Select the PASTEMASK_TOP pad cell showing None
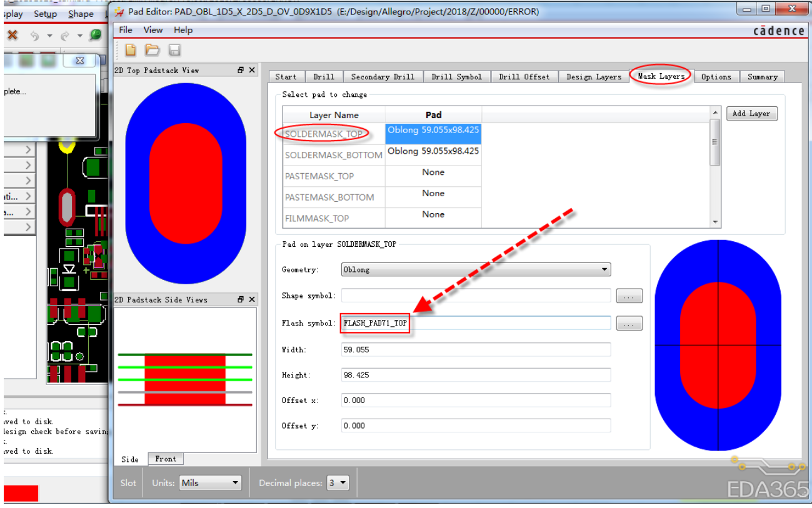Image resolution: width=812 pixels, height=508 pixels. pos(433,176)
